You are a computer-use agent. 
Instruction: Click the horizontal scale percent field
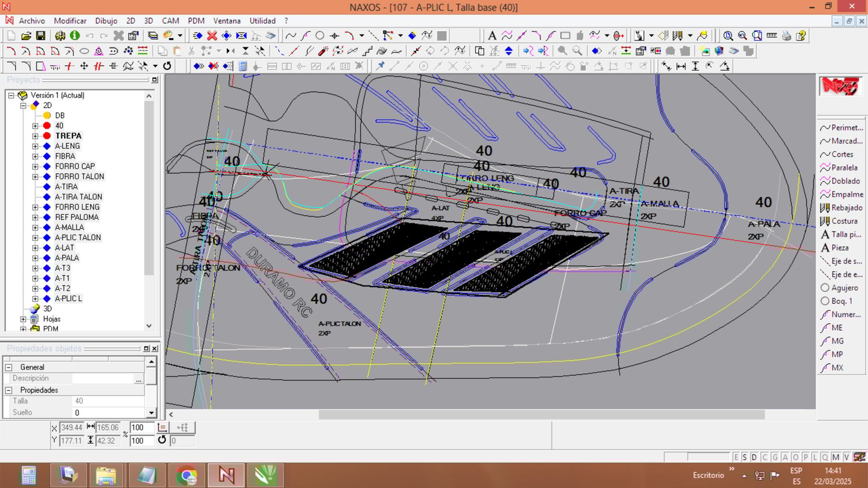pyautogui.click(x=141, y=428)
